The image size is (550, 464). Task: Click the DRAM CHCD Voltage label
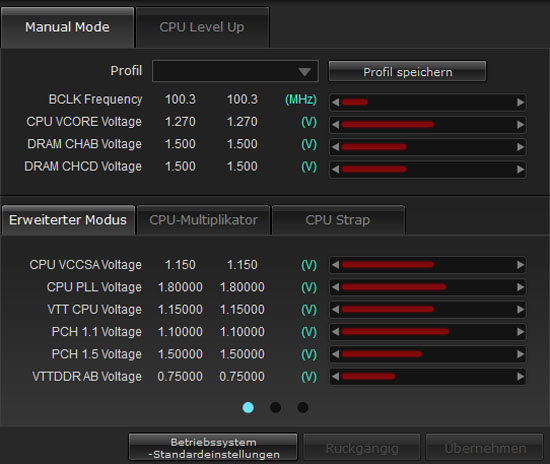pyautogui.click(x=83, y=167)
